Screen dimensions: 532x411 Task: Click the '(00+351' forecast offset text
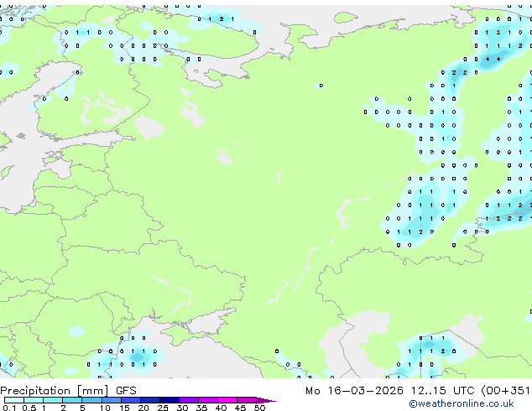[x=505, y=391]
